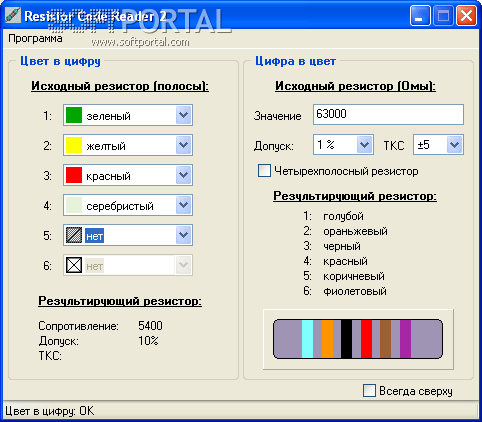Minimize the Resistor Code Reader window
The image size is (482, 422).
click(420, 16)
